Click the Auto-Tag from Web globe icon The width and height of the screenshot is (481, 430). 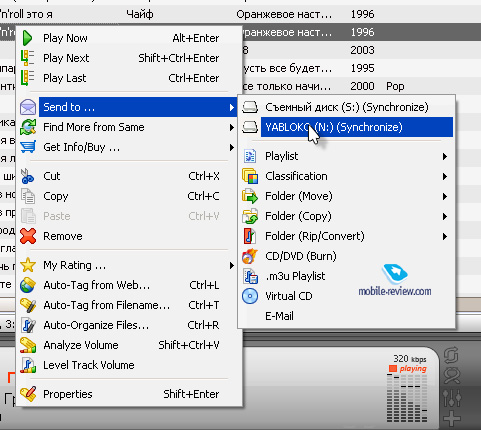point(28,285)
